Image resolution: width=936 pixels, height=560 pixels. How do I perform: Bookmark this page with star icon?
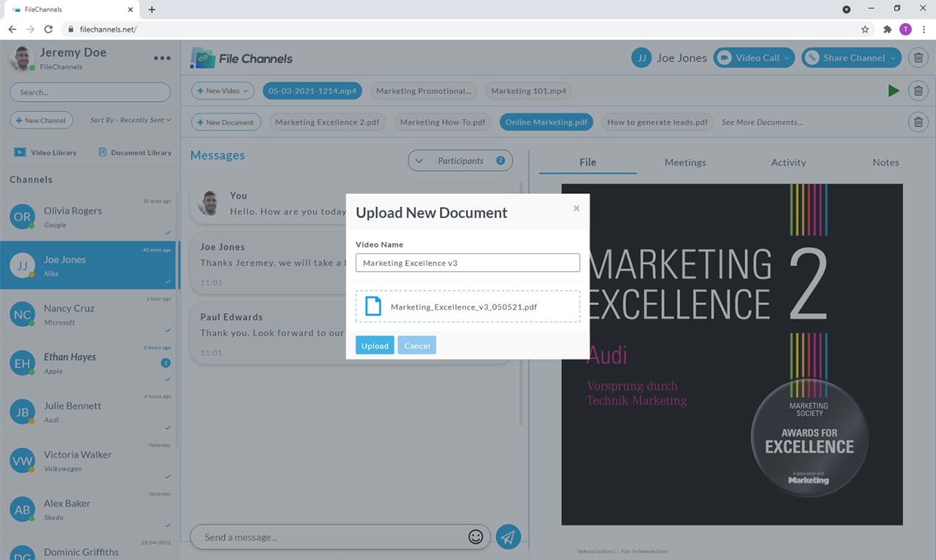pos(865,29)
